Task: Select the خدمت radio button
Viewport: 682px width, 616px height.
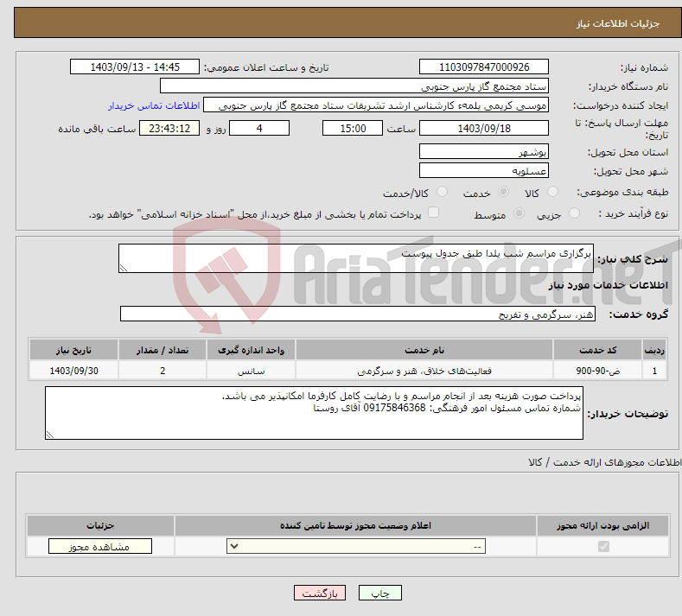Action: point(503,191)
